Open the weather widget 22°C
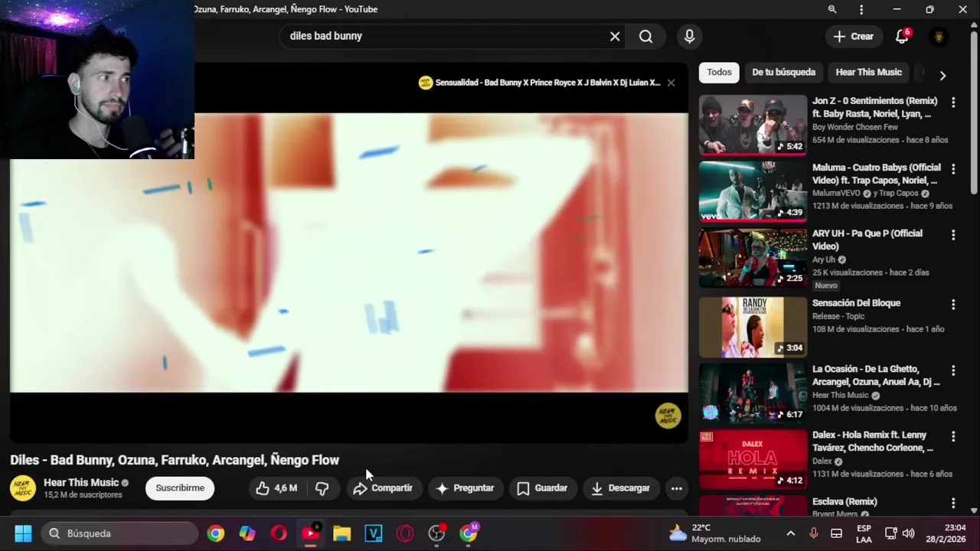 715,533
